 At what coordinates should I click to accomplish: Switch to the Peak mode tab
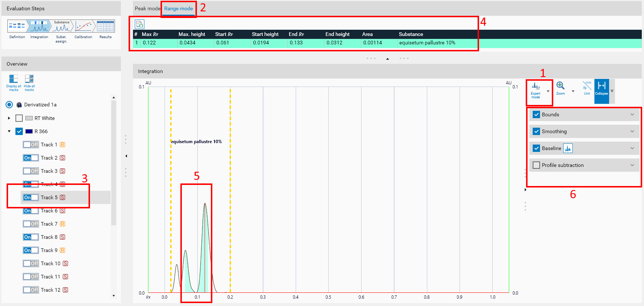pyautogui.click(x=147, y=8)
